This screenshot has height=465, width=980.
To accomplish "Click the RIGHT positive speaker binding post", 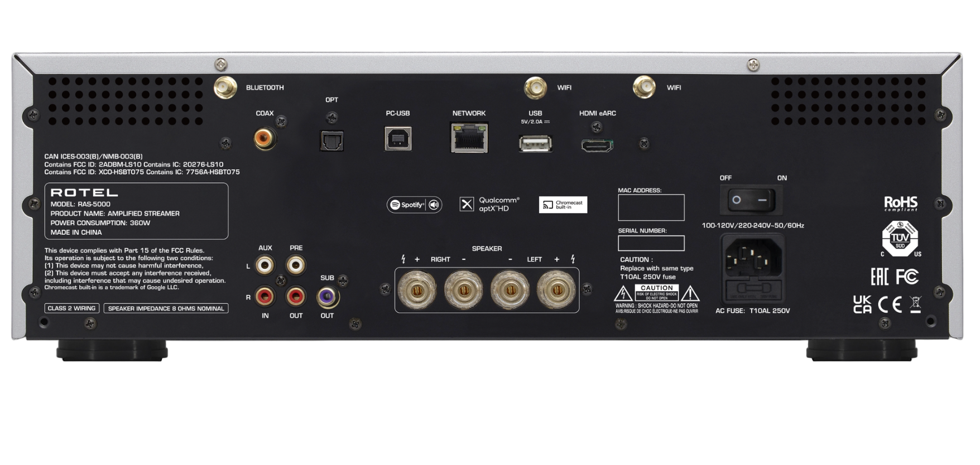I will (417, 290).
